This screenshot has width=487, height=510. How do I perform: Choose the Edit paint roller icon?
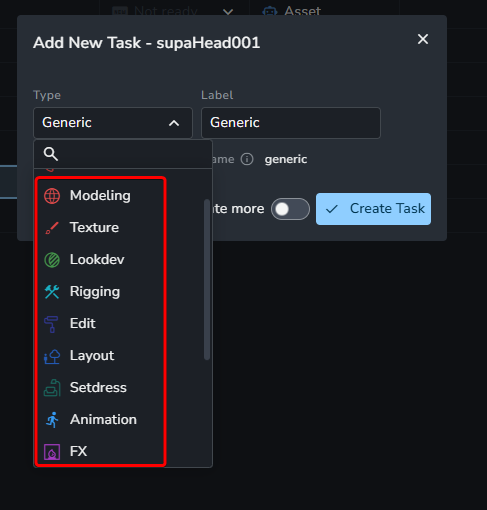51,324
